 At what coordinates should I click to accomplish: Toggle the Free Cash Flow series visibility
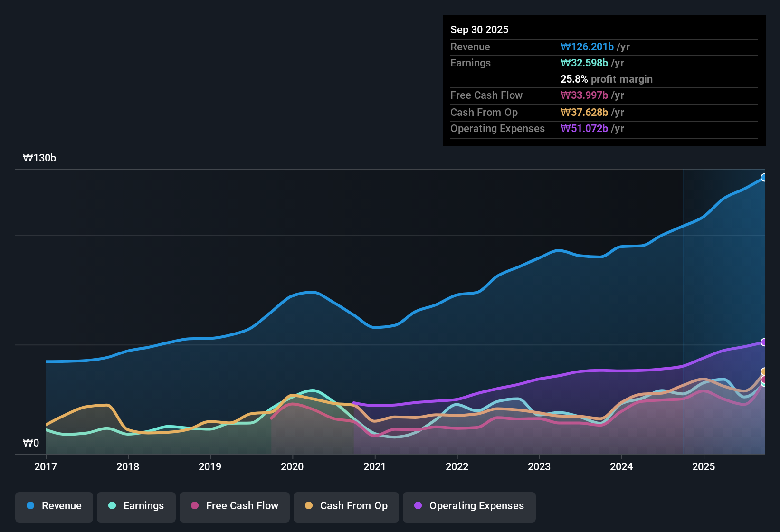click(234, 506)
